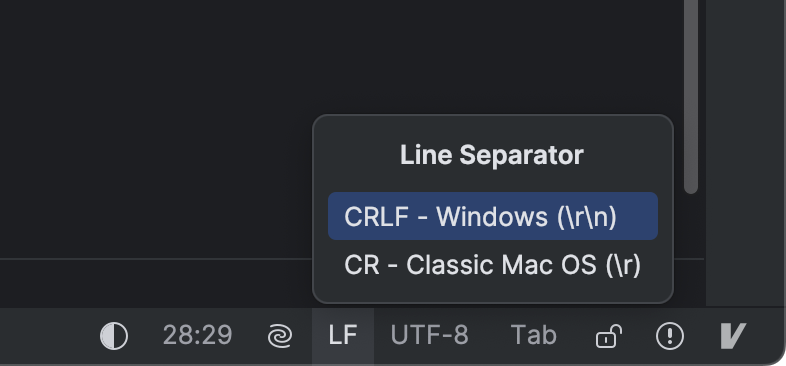Click the right tool window stripe
Screen dimensions: 786x366
pyautogui.click(x=745, y=150)
